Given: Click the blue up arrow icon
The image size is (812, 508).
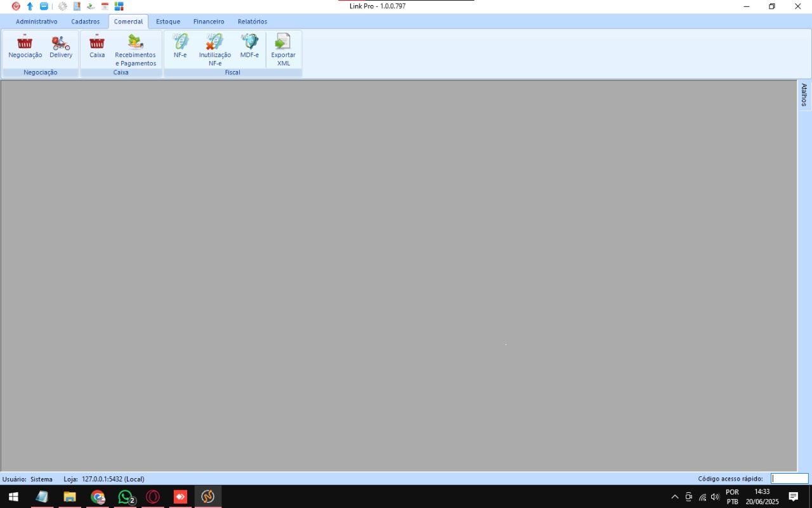Looking at the screenshot, I should point(30,6).
